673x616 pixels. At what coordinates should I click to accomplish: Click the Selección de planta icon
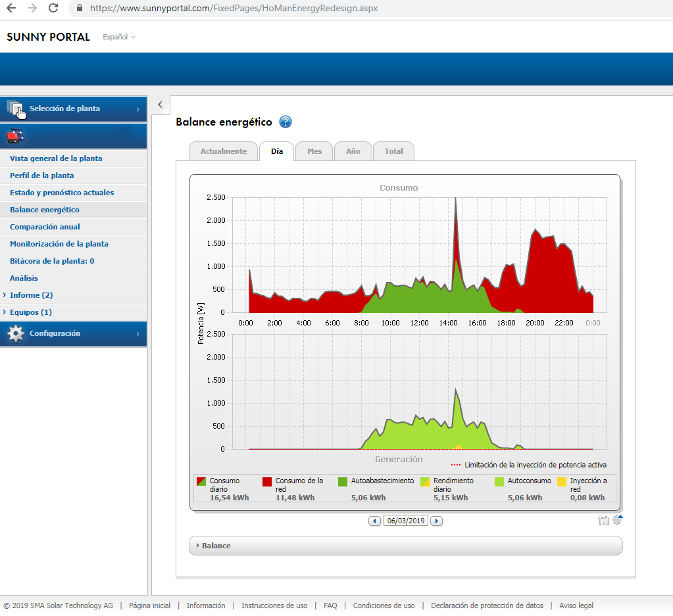(x=16, y=108)
